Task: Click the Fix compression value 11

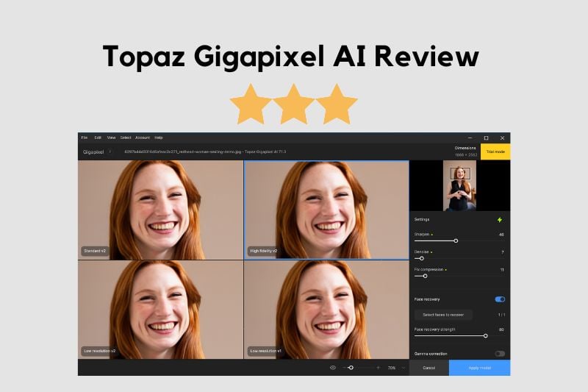Action: (x=502, y=270)
